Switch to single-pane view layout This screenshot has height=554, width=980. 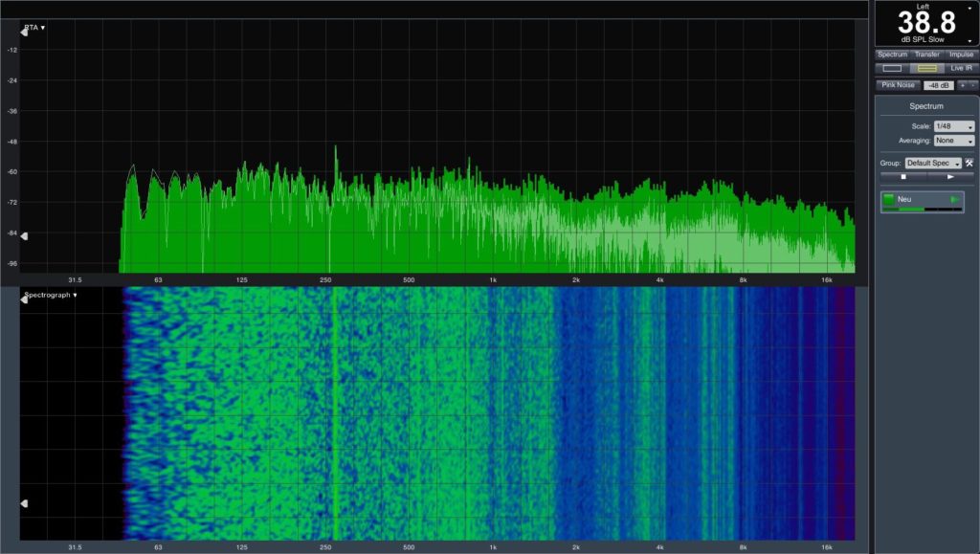pyautogui.click(x=892, y=68)
